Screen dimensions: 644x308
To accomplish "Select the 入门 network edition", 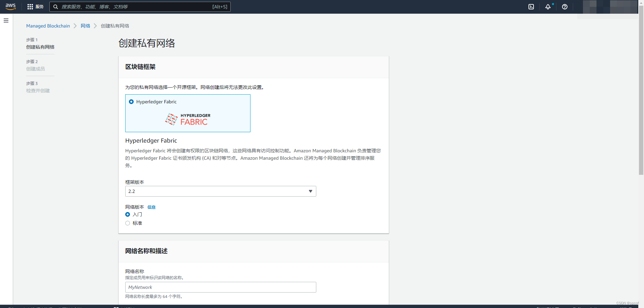I will 128,214.
